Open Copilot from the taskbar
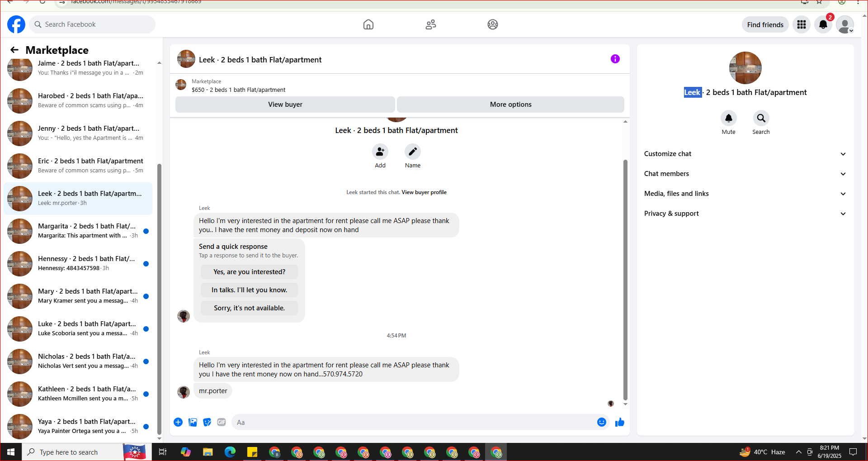This screenshot has height=461, width=868. (186, 452)
